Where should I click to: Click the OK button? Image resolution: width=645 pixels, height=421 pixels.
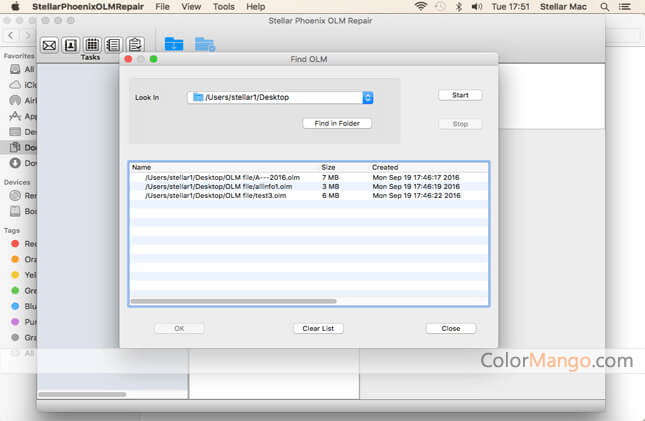[179, 328]
